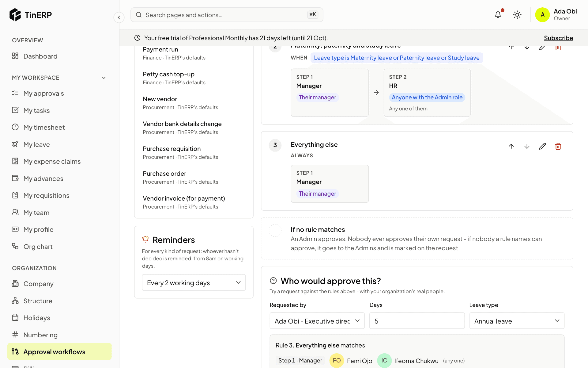
Task: Open My team page
Action: (x=59, y=213)
